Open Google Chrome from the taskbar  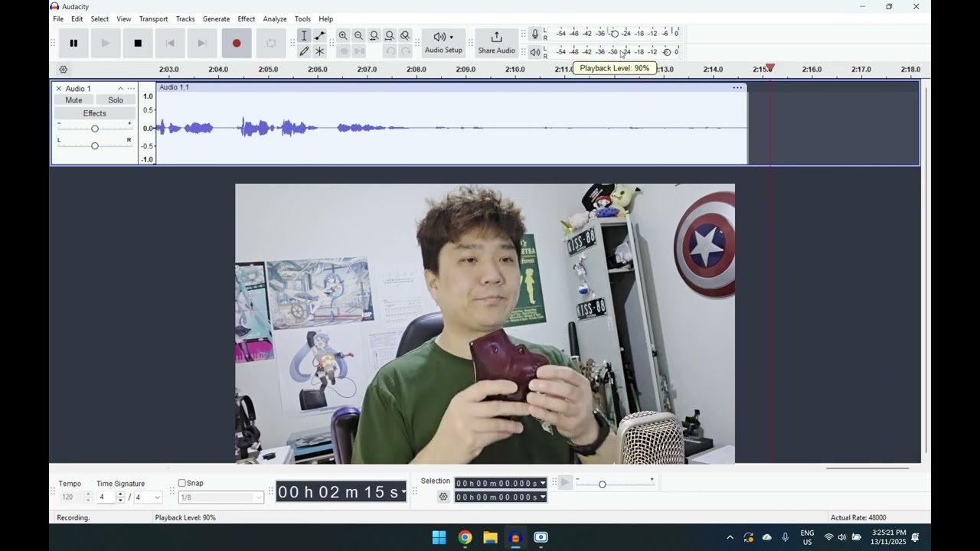[x=465, y=537]
